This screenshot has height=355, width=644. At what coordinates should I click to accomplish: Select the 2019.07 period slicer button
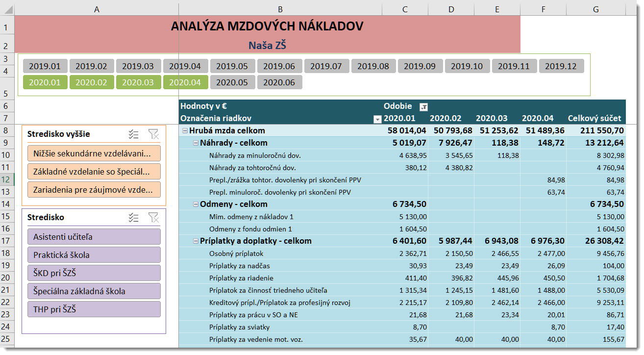[326, 66]
